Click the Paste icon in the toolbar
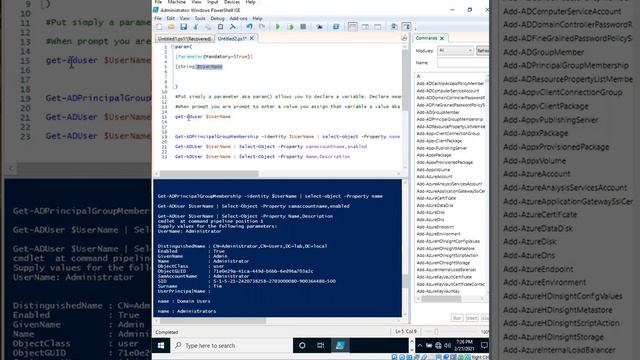 click(220, 27)
